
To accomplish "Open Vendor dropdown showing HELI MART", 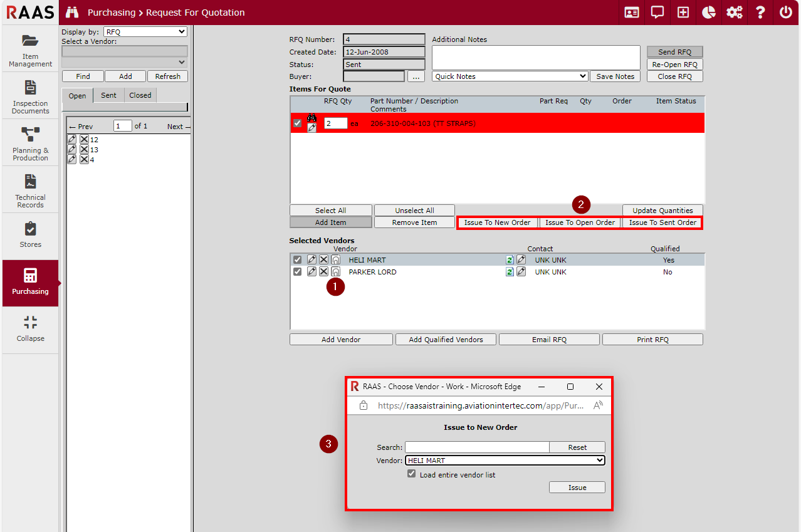I will click(505, 461).
